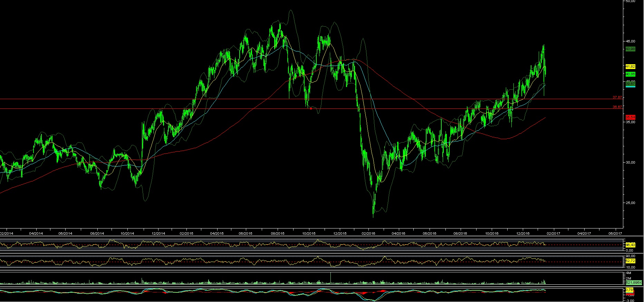Click the 25,00 price axis label

(x=630, y=203)
